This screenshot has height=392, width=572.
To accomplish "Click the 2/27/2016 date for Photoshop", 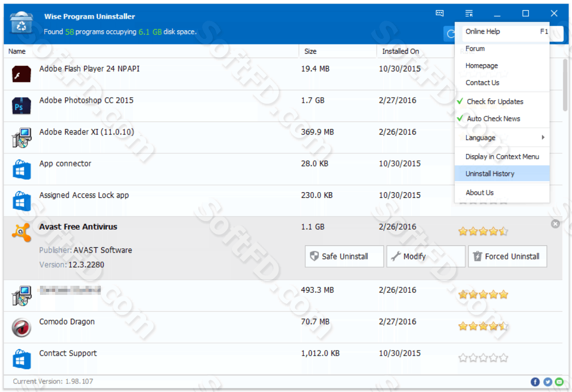I will pyautogui.click(x=397, y=100).
